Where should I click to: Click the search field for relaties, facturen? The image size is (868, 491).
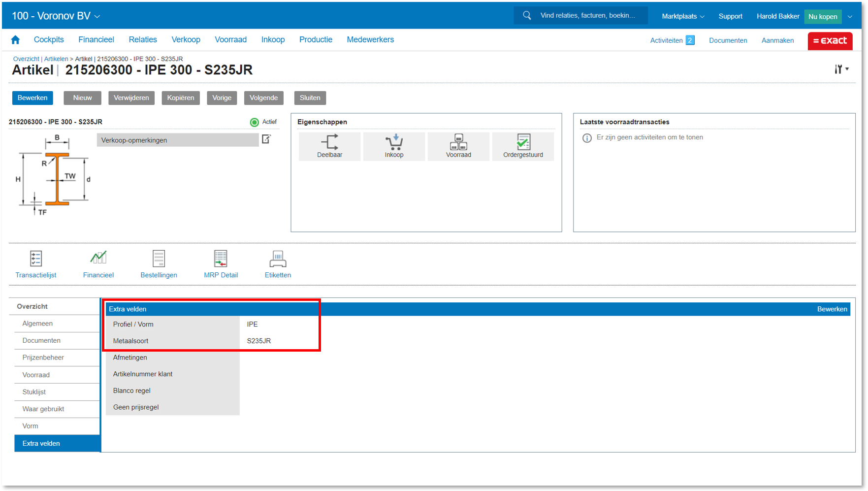point(587,16)
